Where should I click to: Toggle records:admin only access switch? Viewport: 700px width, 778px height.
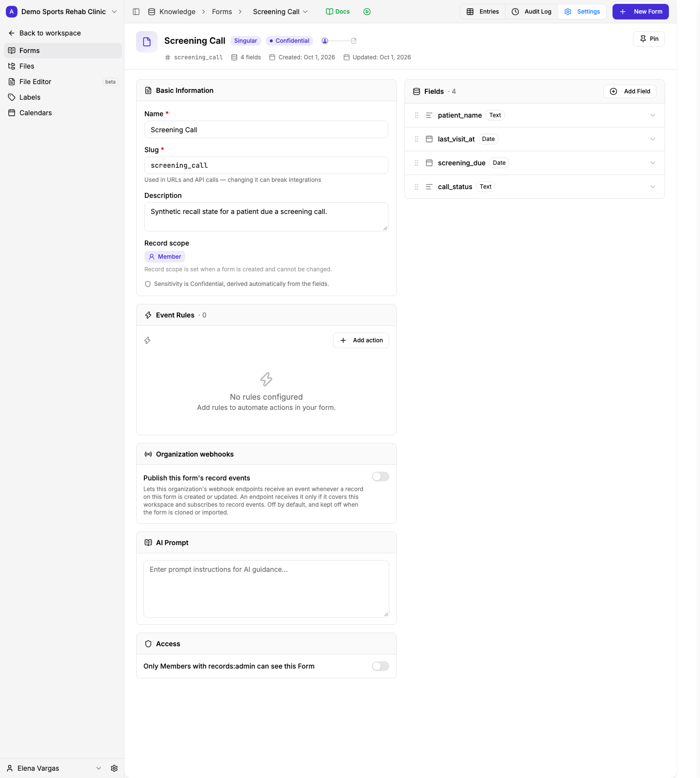tap(381, 666)
